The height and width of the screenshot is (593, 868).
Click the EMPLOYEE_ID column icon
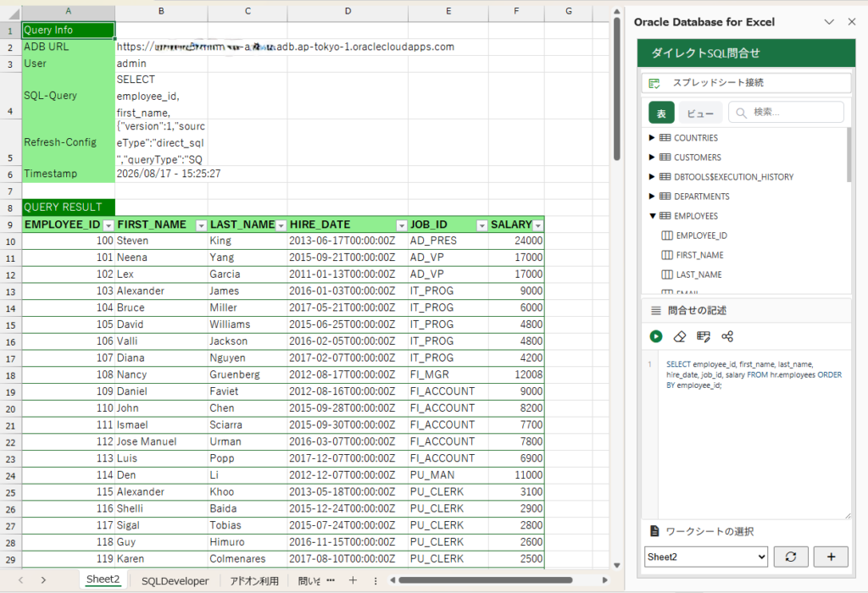click(667, 236)
